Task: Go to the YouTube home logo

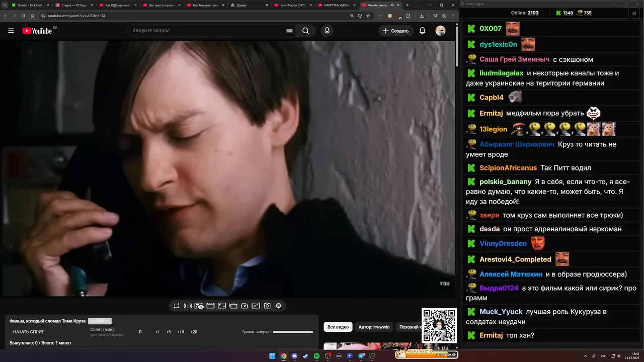Action: (x=37, y=31)
